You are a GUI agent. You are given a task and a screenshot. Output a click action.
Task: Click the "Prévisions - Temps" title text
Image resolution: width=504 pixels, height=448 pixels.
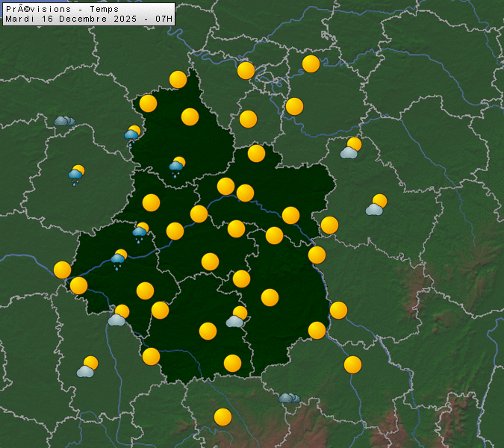pos(61,9)
